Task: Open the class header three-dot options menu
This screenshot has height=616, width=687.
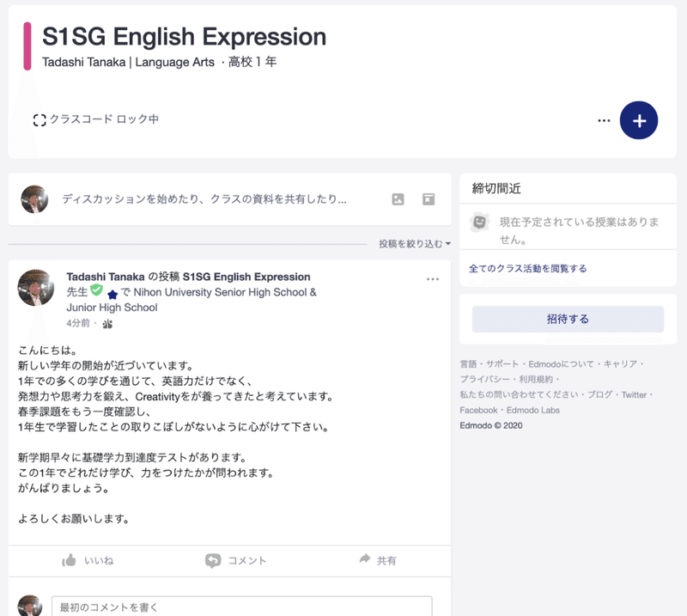Action: (604, 120)
